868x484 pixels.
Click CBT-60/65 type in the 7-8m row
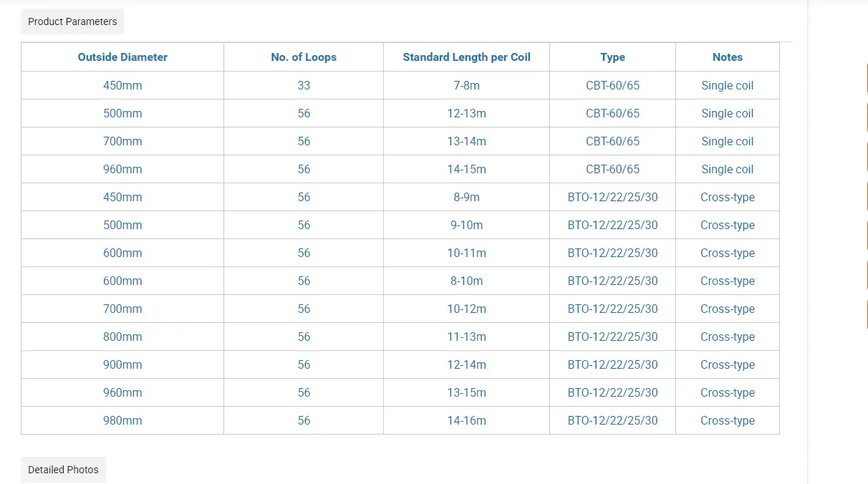(612, 85)
